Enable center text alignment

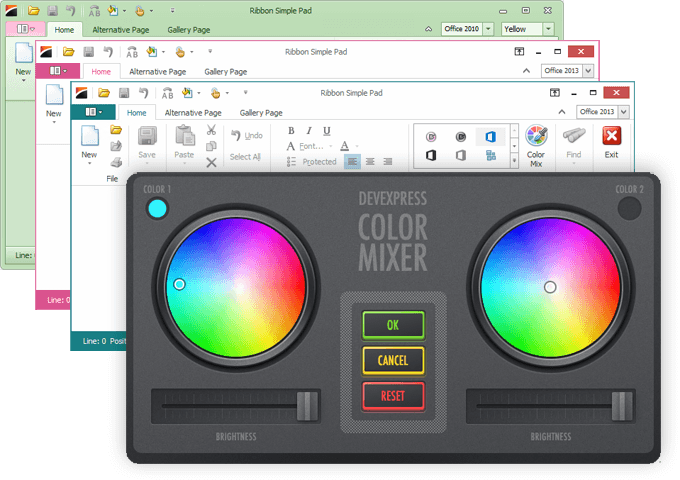point(371,161)
